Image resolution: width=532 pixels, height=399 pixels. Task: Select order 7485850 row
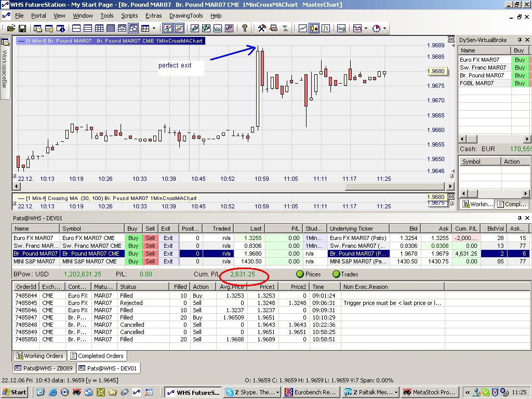pos(229,339)
